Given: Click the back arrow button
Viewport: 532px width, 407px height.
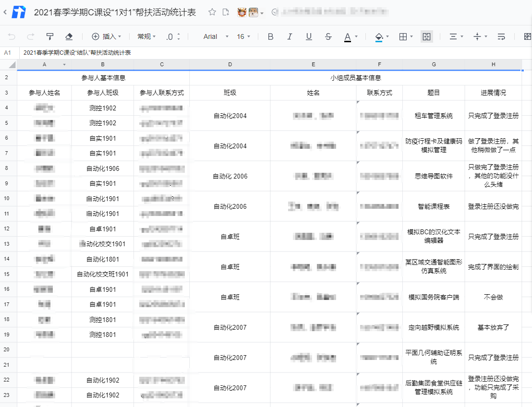Looking at the screenshot, I should pos(5,12).
